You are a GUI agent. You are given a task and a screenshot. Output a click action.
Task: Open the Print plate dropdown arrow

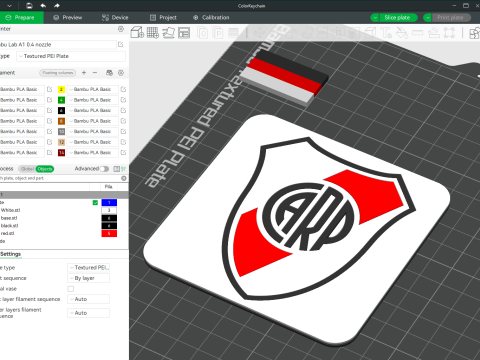point(428,18)
